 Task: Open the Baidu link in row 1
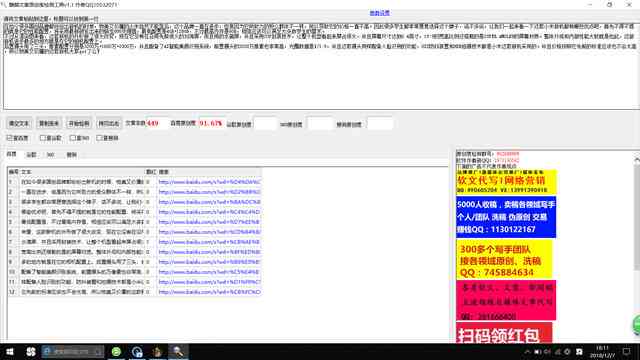pos(209,182)
